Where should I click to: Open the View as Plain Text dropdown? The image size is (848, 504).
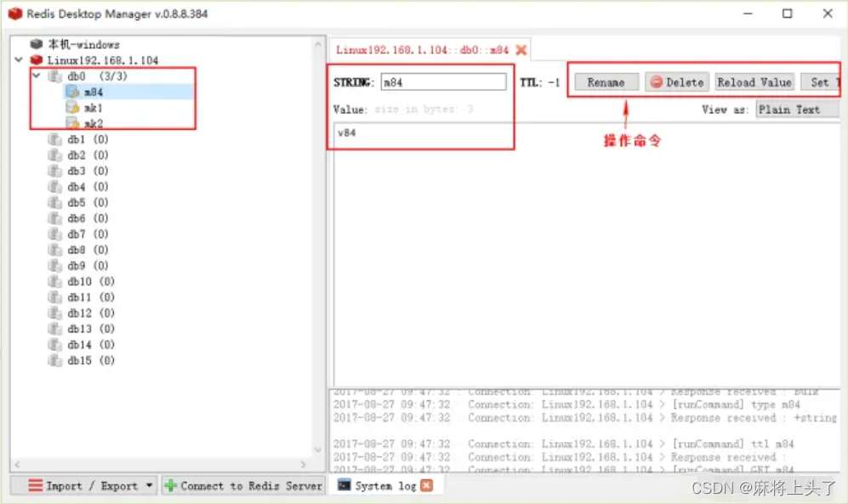pyautogui.click(x=797, y=110)
